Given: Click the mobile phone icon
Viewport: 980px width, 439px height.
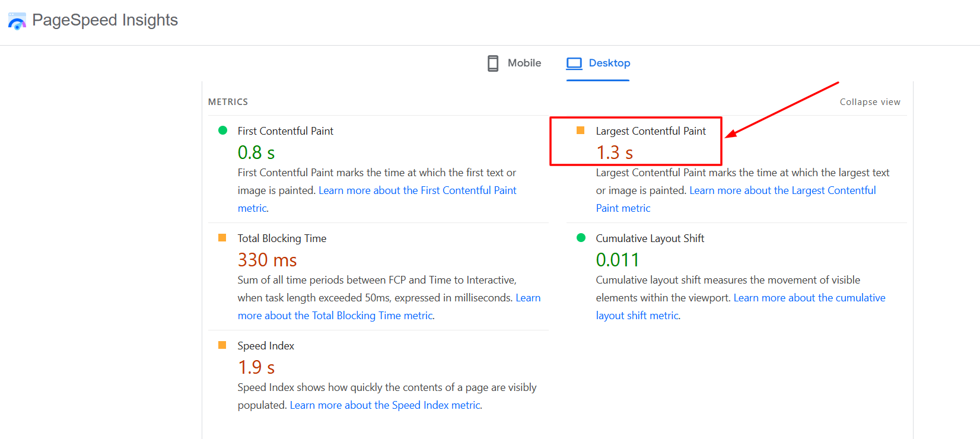Looking at the screenshot, I should pyautogui.click(x=493, y=63).
